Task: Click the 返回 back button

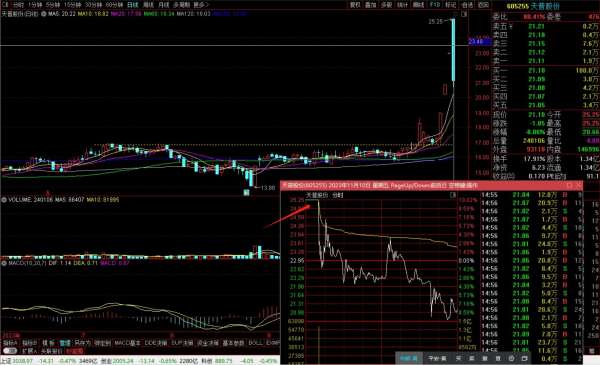Action: coord(483,5)
